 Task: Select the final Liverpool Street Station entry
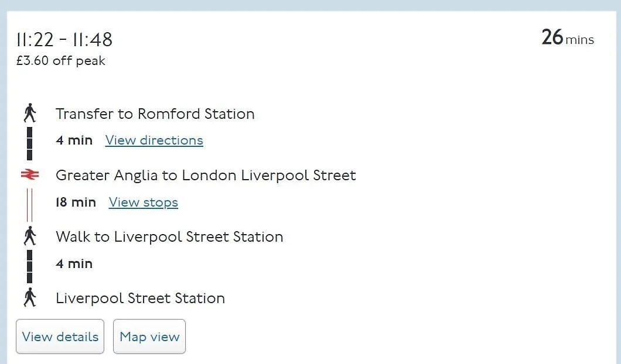point(140,298)
